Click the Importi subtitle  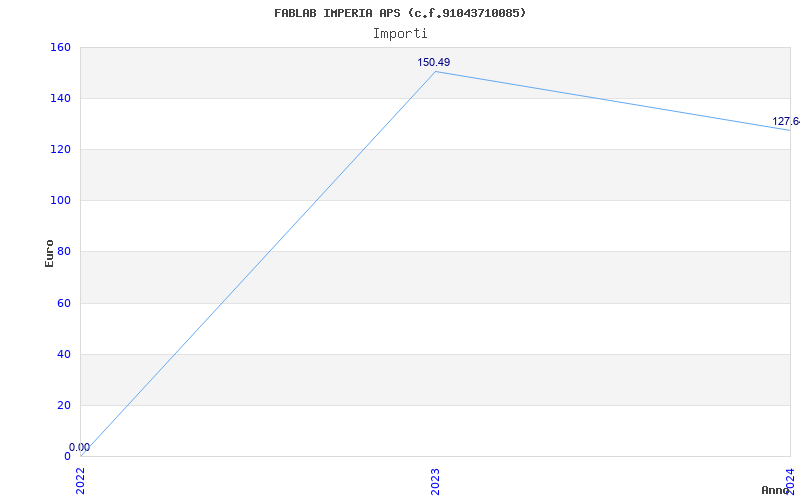tap(400, 34)
